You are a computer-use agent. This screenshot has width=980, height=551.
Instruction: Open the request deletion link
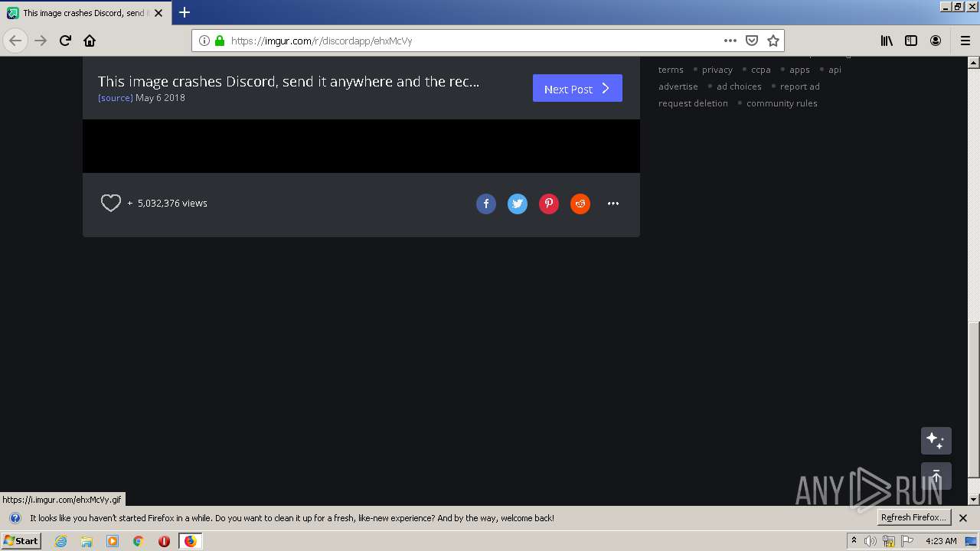[x=693, y=103]
